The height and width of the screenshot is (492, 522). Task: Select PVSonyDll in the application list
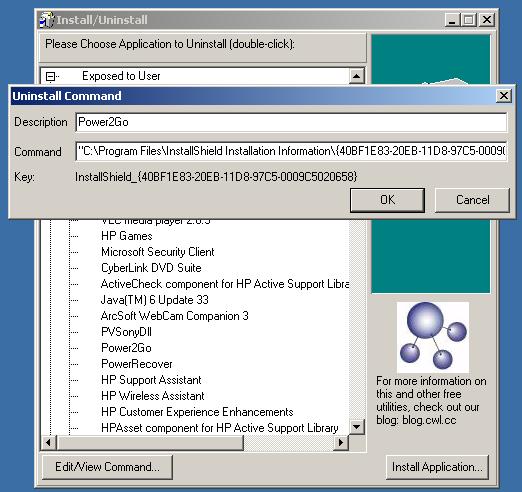pyautogui.click(x=126, y=332)
